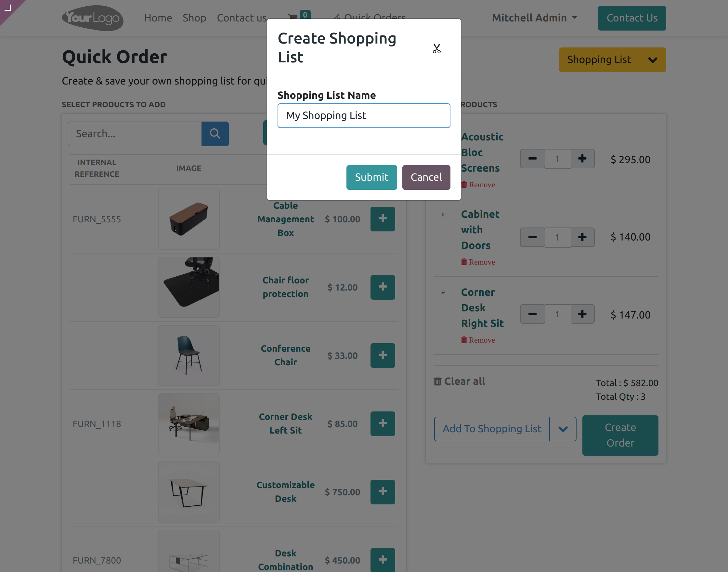Image resolution: width=728 pixels, height=572 pixels.
Task: Open the Mitchell Admin account dropdown
Action: (534, 18)
